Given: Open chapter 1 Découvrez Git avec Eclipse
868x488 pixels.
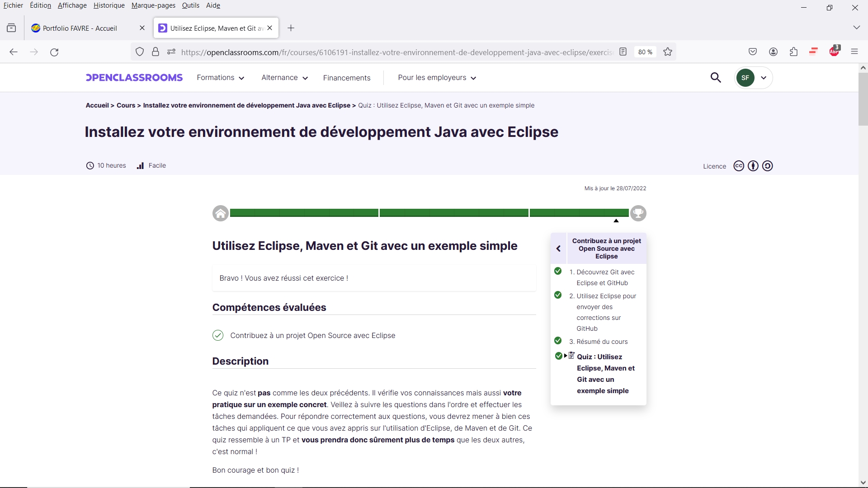Looking at the screenshot, I should (605, 277).
